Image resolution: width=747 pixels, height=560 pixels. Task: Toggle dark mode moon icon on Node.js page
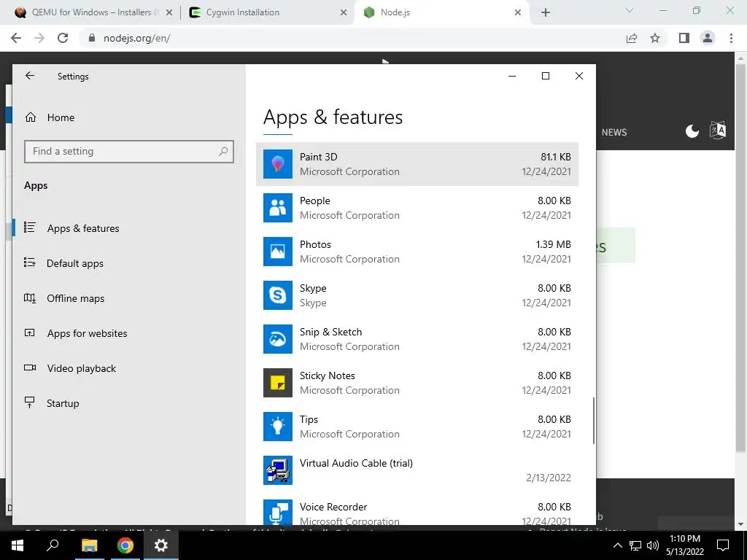coord(692,131)
